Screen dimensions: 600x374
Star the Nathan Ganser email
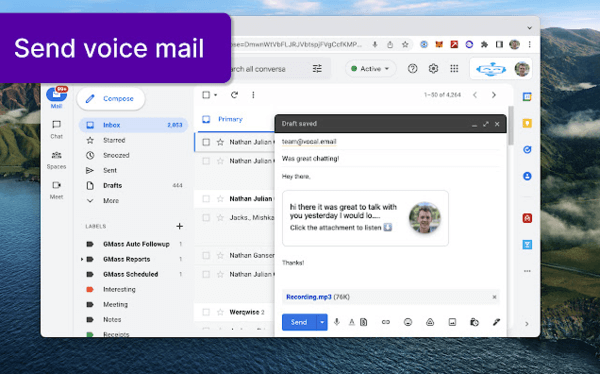(220, 255)
